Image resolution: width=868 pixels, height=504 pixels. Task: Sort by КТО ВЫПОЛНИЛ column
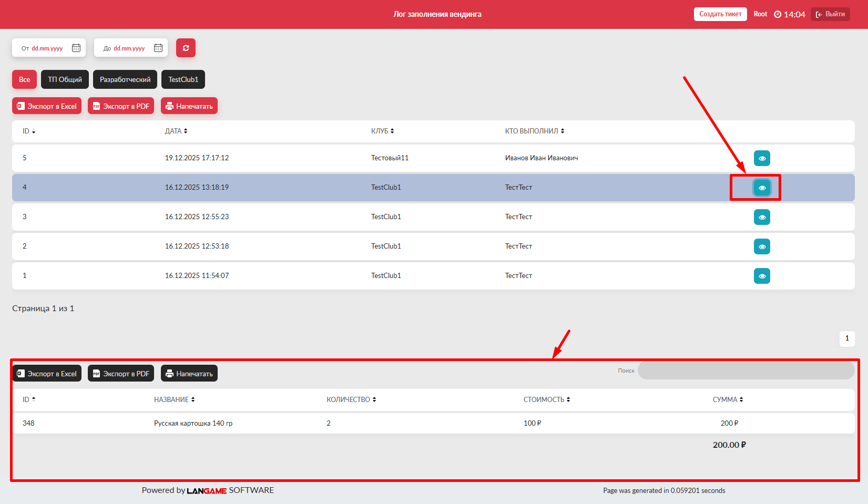pos(535,131)
